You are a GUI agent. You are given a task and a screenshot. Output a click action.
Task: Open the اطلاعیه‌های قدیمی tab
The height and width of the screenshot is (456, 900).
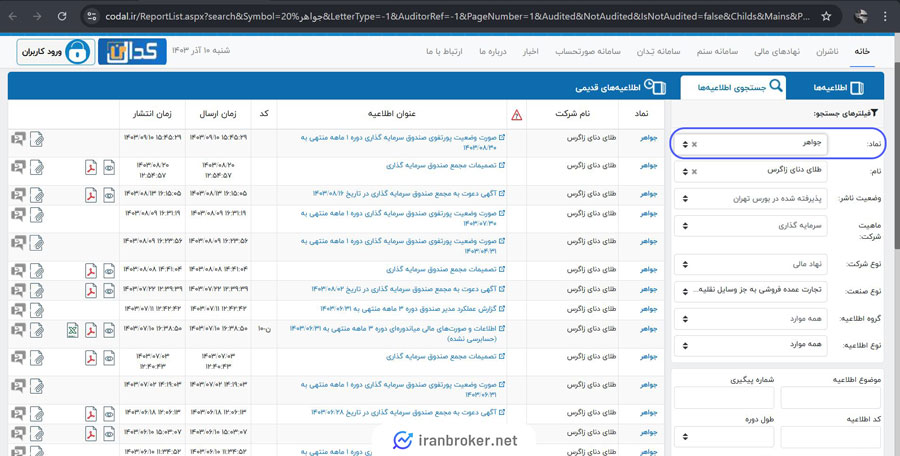pyautogui.click(x=620, y=88)
